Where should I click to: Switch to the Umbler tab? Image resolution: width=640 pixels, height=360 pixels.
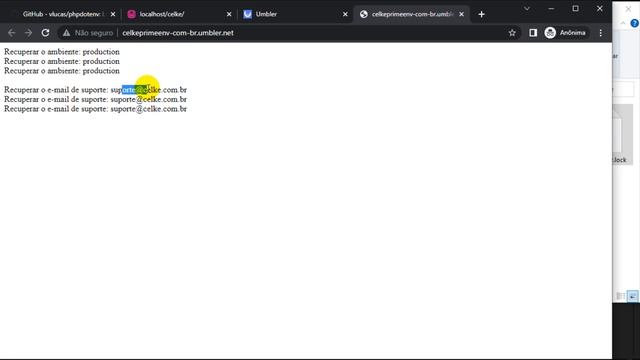[295, 14]
